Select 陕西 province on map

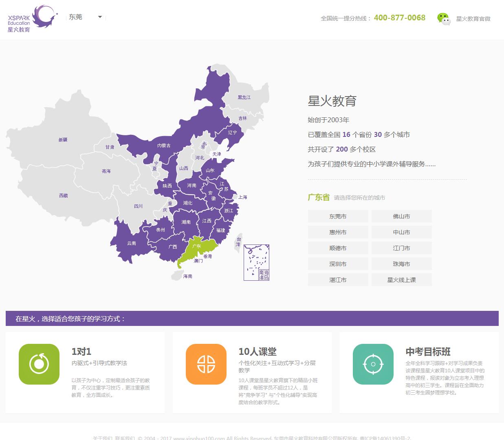click(x=167, y=186)
